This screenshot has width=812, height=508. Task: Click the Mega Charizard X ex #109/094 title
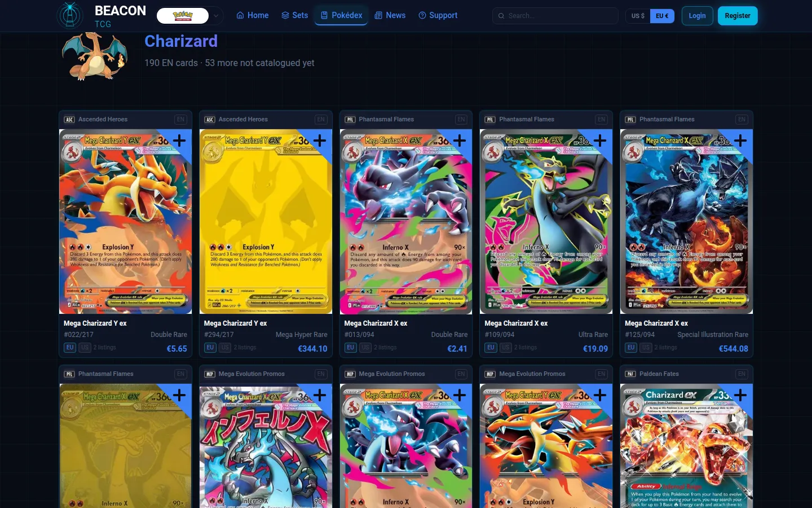(516, 323)
